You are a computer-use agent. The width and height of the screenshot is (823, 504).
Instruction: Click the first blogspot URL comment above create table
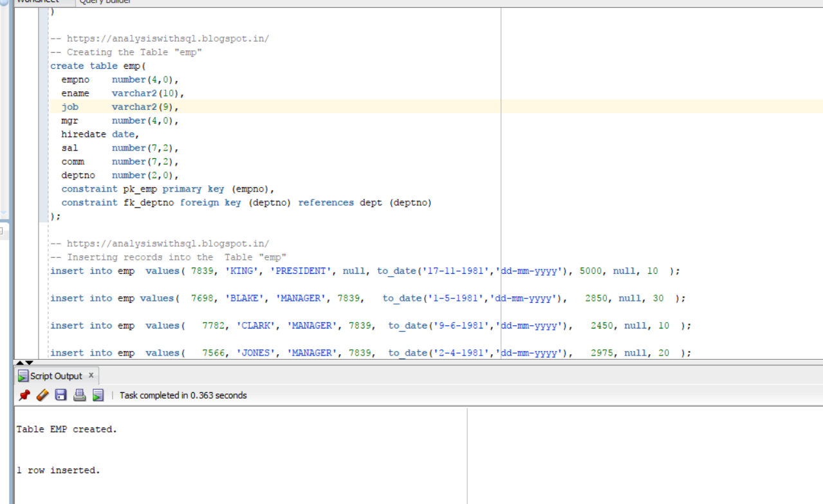160,39
